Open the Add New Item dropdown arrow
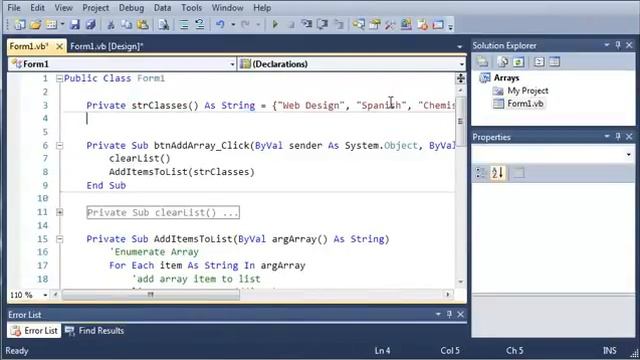The height and width of the screenshot is (360, 640). tap(62, 24)
